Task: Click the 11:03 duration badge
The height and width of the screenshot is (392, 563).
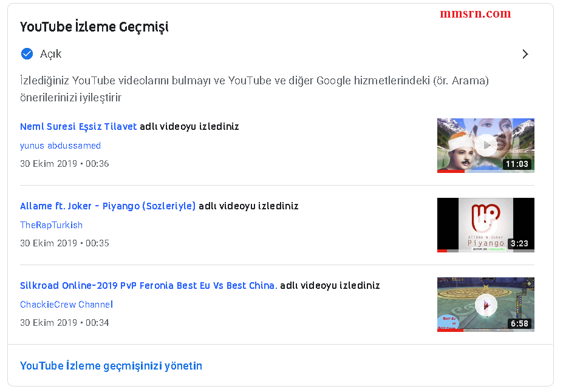Action: tap(517, 164)
